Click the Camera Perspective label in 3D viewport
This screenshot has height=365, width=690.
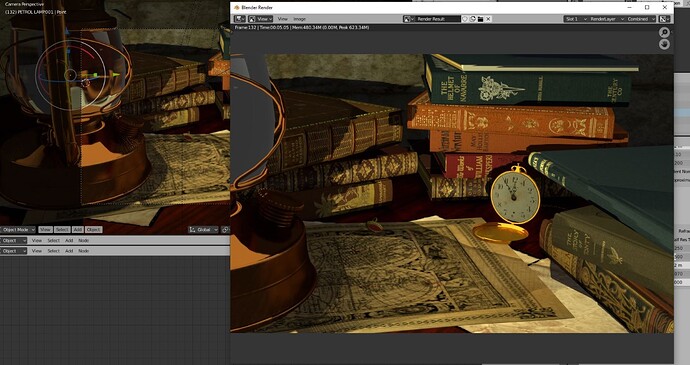tap(24, 4)
